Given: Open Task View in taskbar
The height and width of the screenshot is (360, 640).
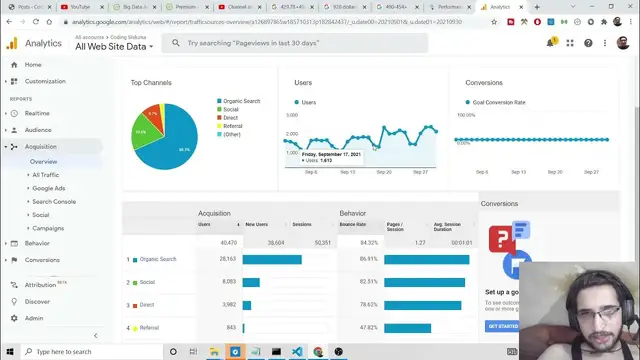Looking at the screenshot, I should tap(193, 351).
